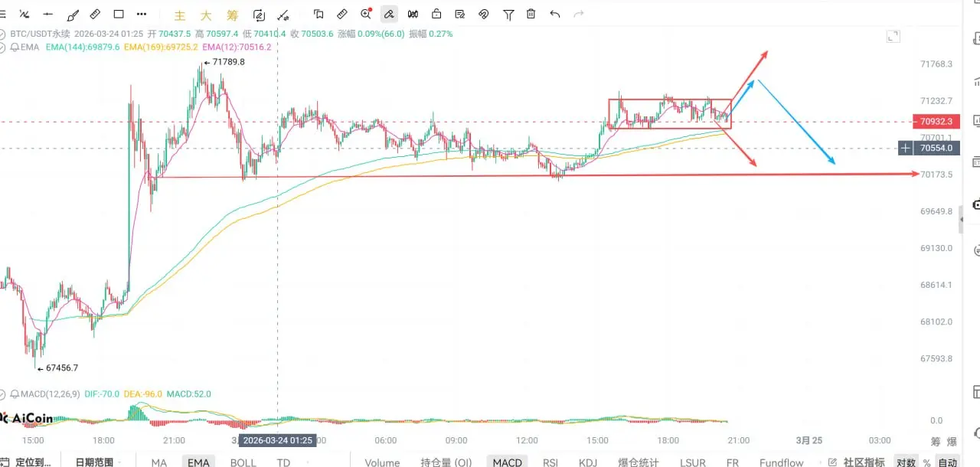Screen dimensions: 980x467
Task: Toggle percent % scale
Action: coord(926,462)
